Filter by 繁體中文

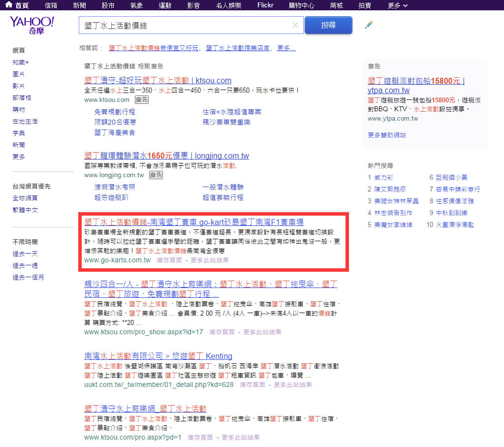pos(25,210)
